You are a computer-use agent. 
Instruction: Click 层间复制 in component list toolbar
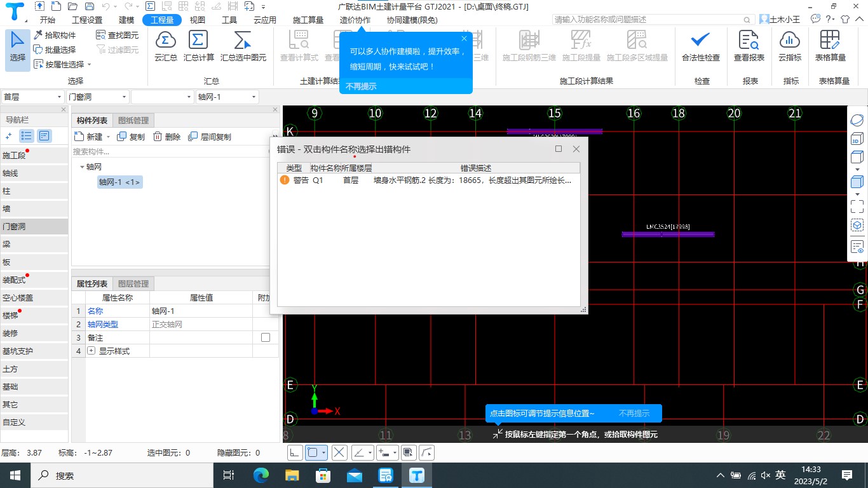click(210, 137)
